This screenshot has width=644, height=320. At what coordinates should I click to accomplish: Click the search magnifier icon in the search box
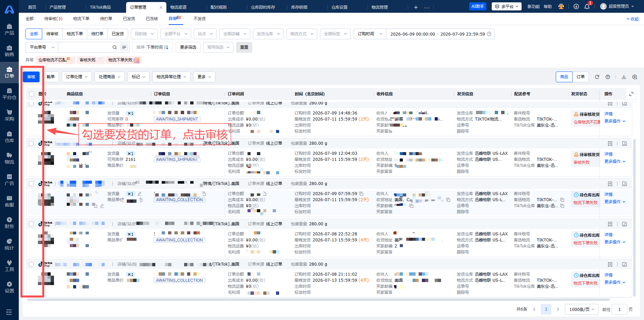point(115,47)
